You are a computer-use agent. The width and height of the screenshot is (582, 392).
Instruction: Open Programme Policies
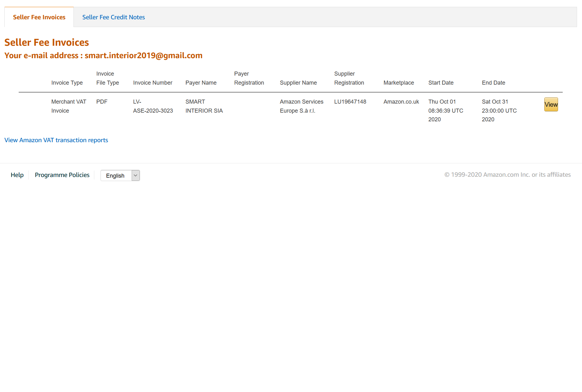point(62,175)
